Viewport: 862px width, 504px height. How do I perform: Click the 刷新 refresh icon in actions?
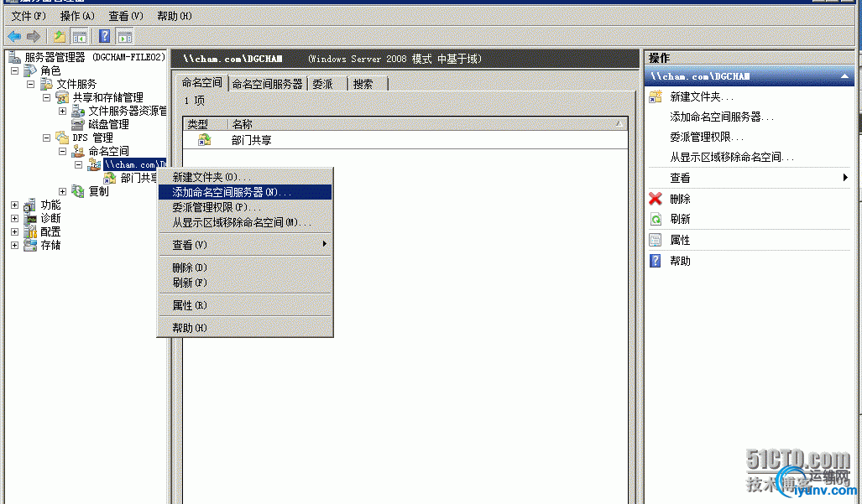coord(656,219)
